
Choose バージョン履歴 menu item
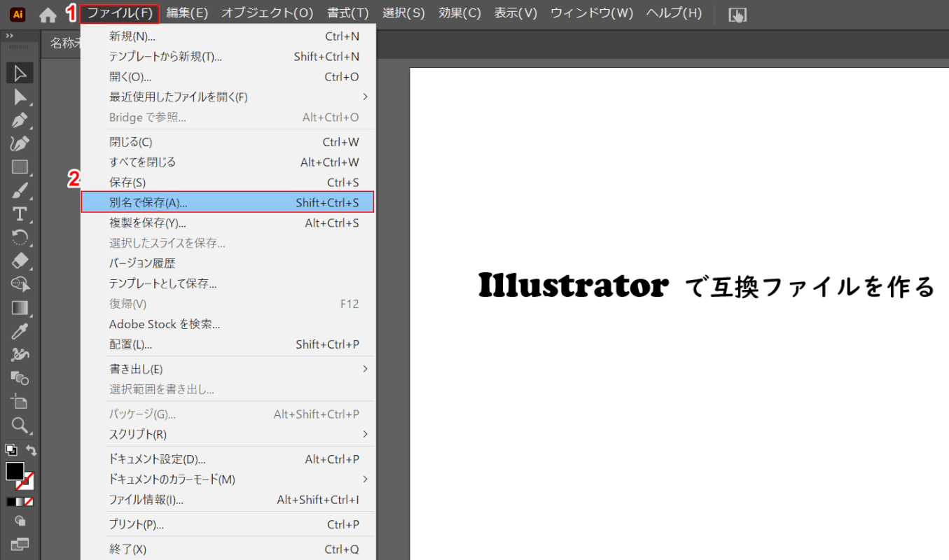coord(228,264)
